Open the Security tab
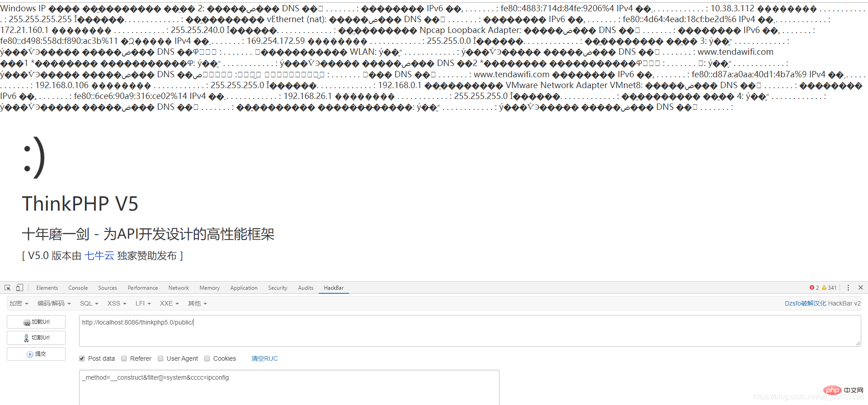Viewport: 868px width, 405px height. tap(278, 288)
